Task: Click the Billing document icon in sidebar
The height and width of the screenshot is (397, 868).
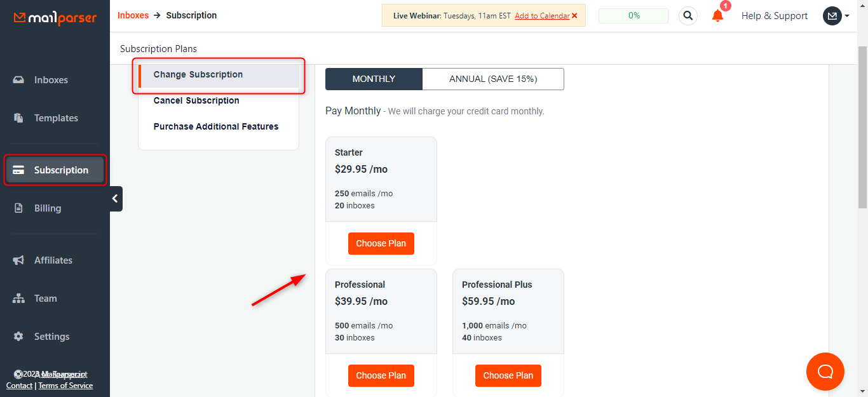Action: pos(18,208)
